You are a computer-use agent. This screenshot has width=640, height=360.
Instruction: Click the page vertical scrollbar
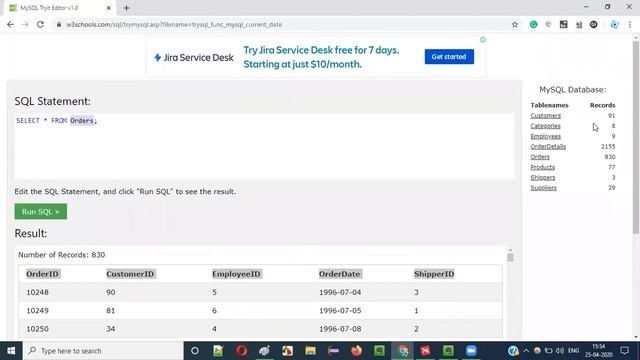(636, 137)
